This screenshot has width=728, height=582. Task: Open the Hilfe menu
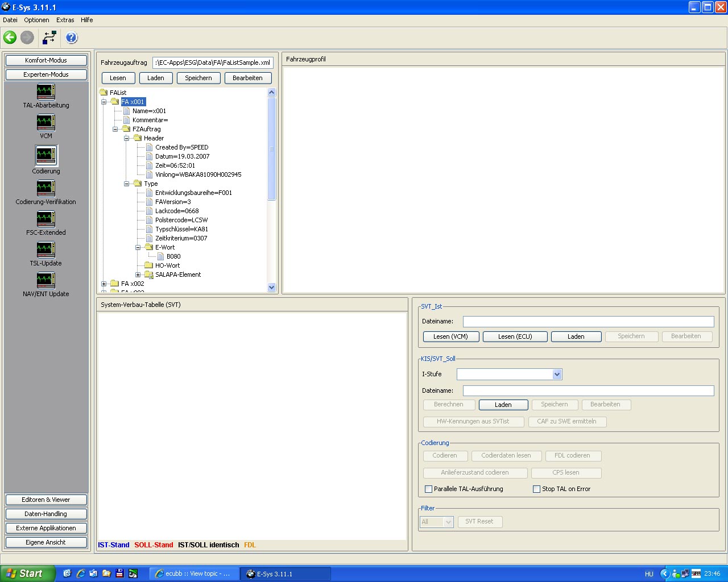pos(87,20)
